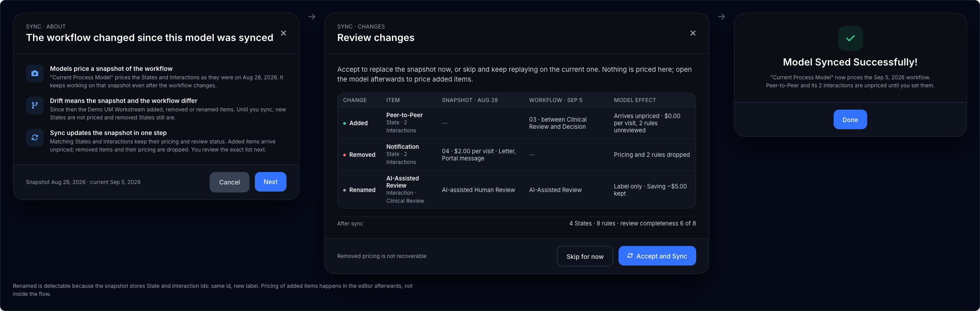Image resolution: width=980 pixels, height=311 pixels.
Task: Click '04 · $2.00 per visit' snapshot cell
Action: (479, 155)
